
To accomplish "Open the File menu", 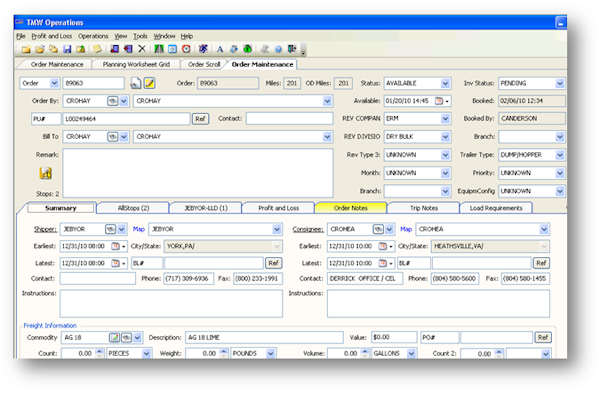I will click(21, 36).
